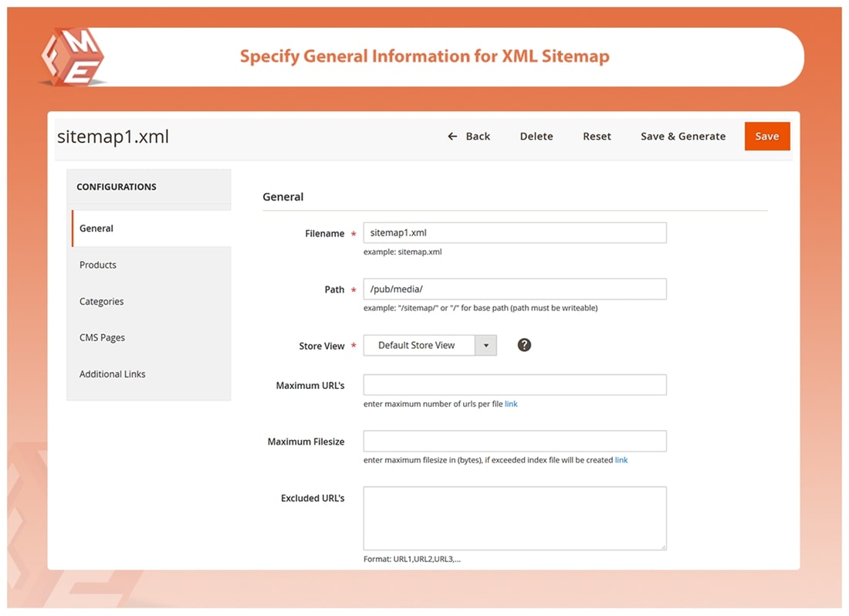Click the path must be writeable hint

[x=480, y=308]
